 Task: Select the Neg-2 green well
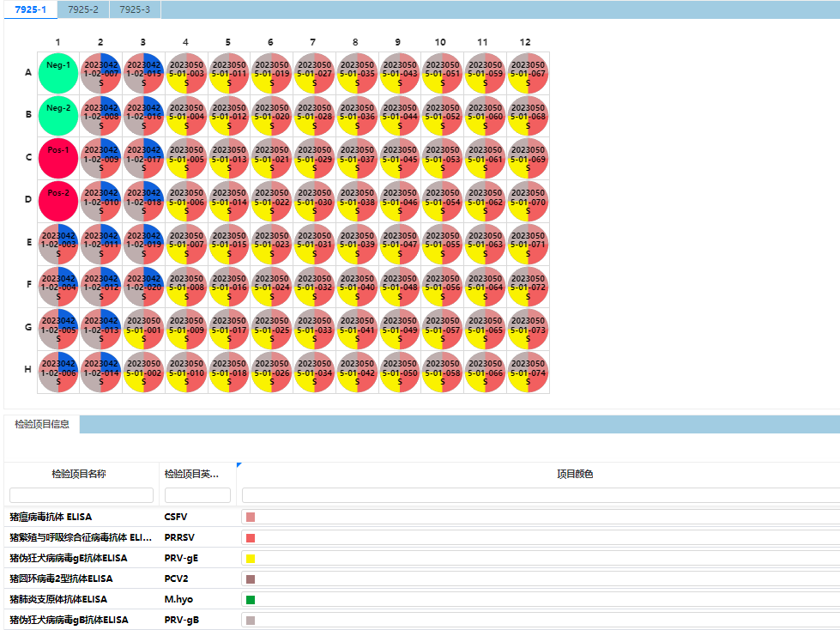coord(58,116)
